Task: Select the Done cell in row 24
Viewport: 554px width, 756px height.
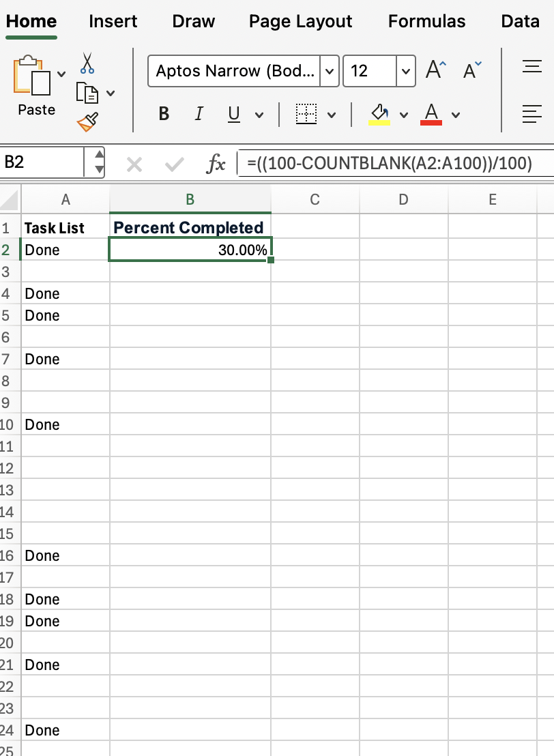Action: (65, 731)
